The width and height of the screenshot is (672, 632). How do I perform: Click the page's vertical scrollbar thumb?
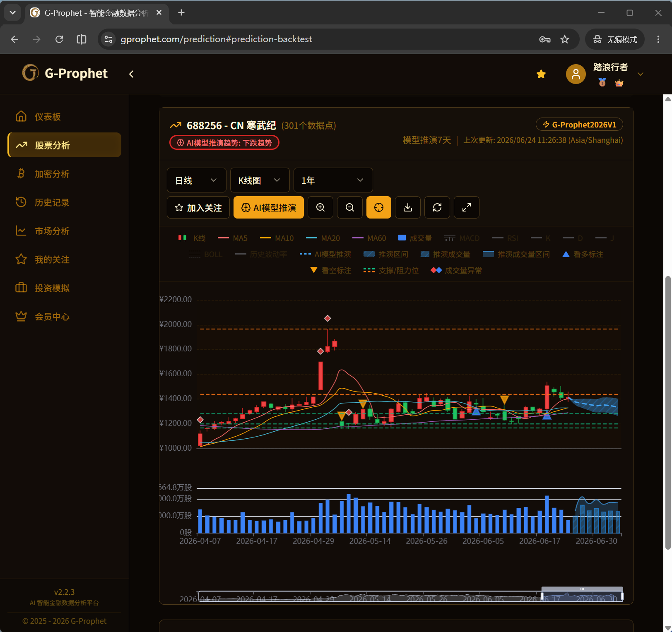[x=667, y=413]
